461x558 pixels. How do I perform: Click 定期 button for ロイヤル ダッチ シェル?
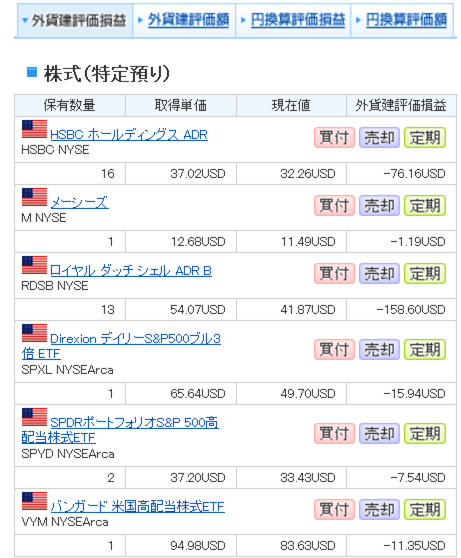[425, 273]
